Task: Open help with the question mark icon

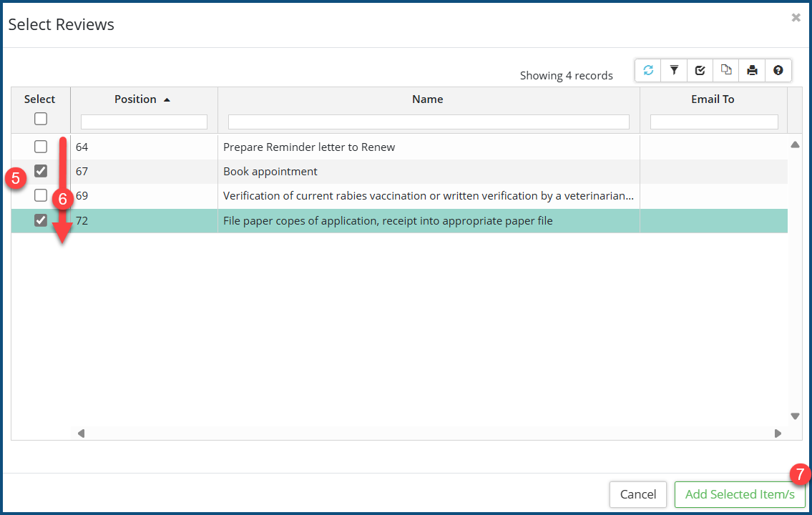Action: [x=778, y=70]
